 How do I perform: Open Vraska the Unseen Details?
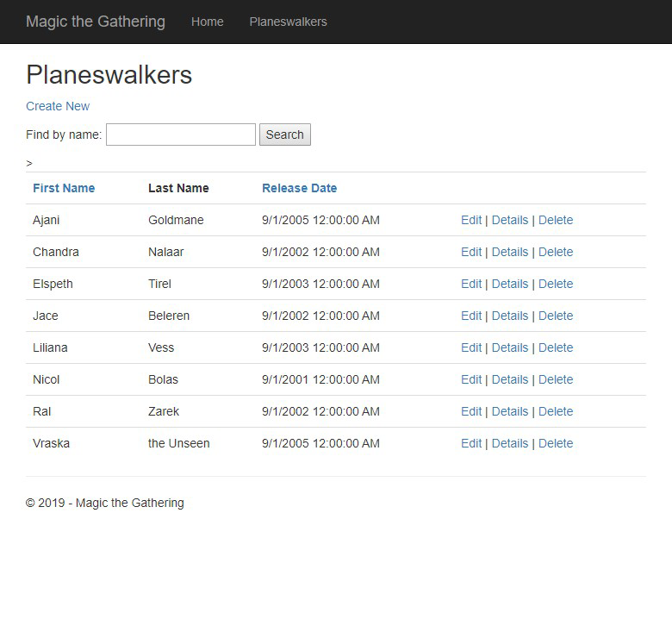click(x=510, y=443)
